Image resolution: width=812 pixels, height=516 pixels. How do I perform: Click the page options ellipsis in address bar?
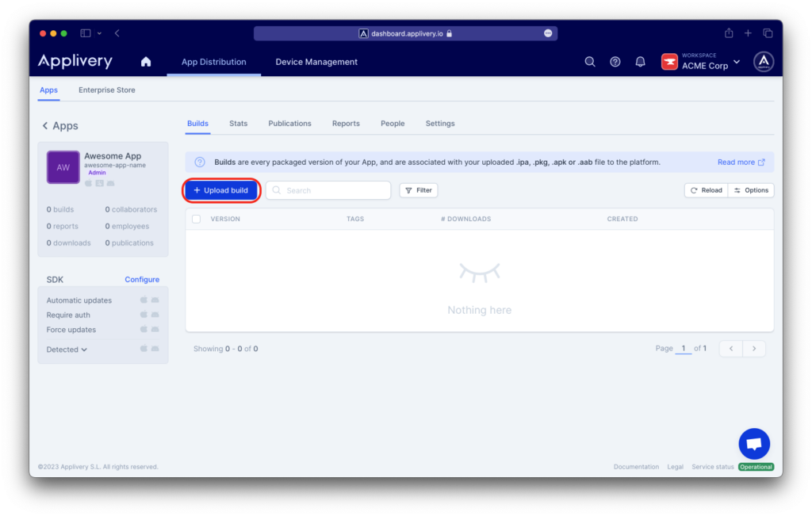coord(548,33)
